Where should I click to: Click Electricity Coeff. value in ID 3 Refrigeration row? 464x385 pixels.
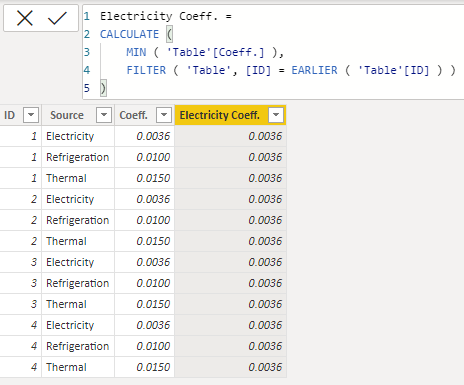tap(230, 283)
